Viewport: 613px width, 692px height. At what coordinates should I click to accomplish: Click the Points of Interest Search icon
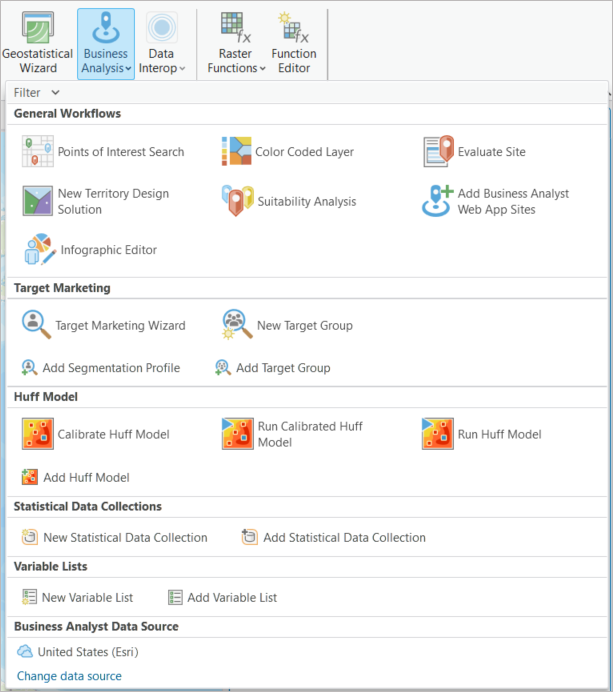pyautogui.click(x=38, y=151)
